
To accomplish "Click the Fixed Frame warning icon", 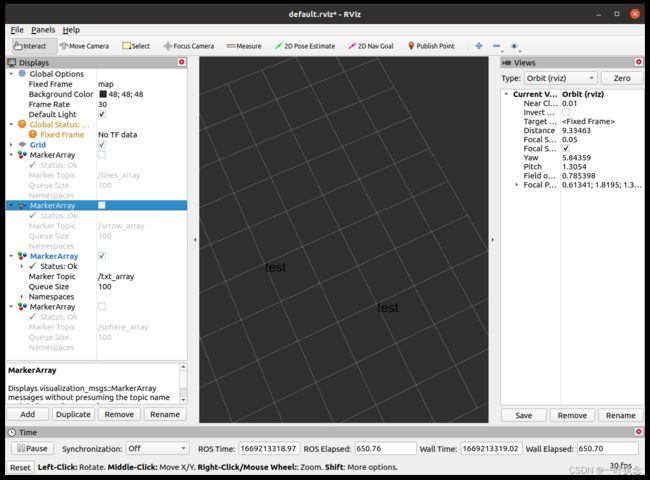I will click(33, 134).
